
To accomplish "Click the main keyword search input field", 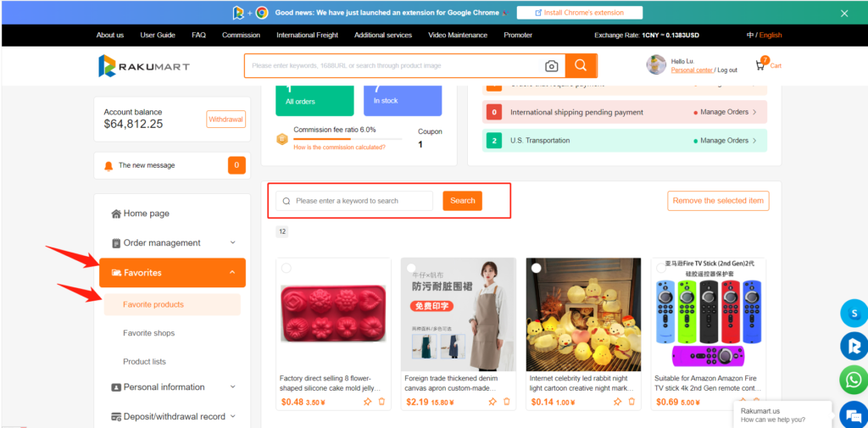I will click(393, 65).
